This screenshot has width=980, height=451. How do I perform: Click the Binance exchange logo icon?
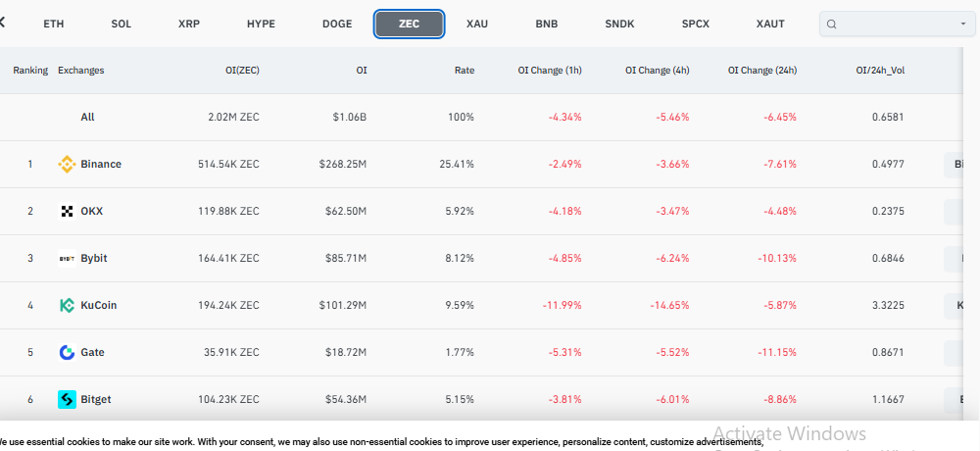pos(67,165)
